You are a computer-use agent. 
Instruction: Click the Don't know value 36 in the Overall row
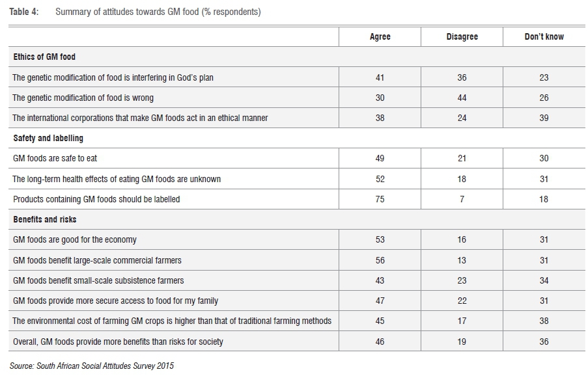[544, 342]
